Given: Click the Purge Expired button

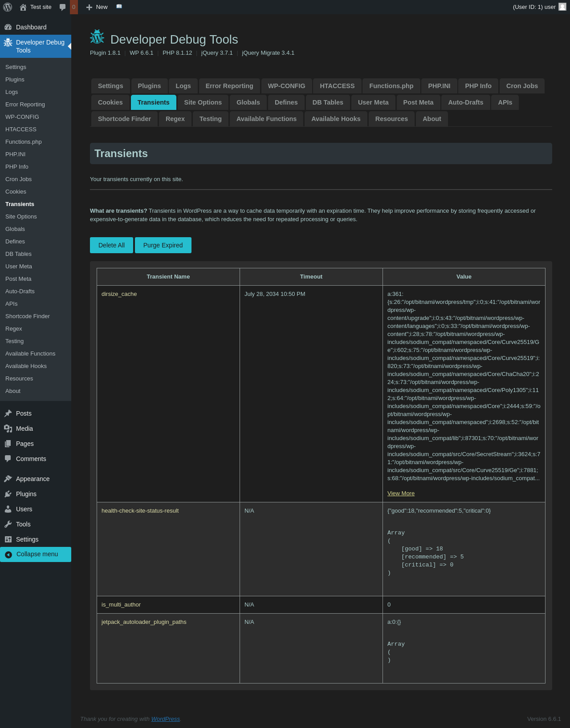Looking at the screenshot, I should tap(163, 245).
